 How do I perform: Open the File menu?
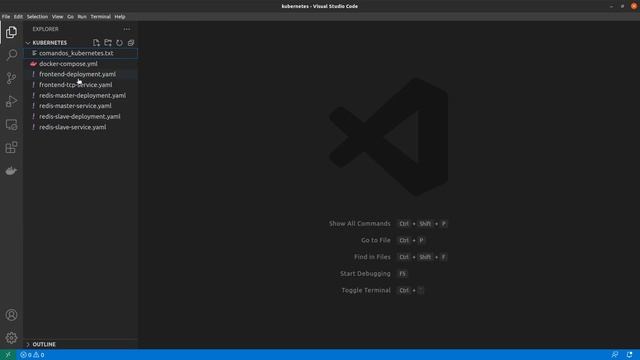coord(6,17)
